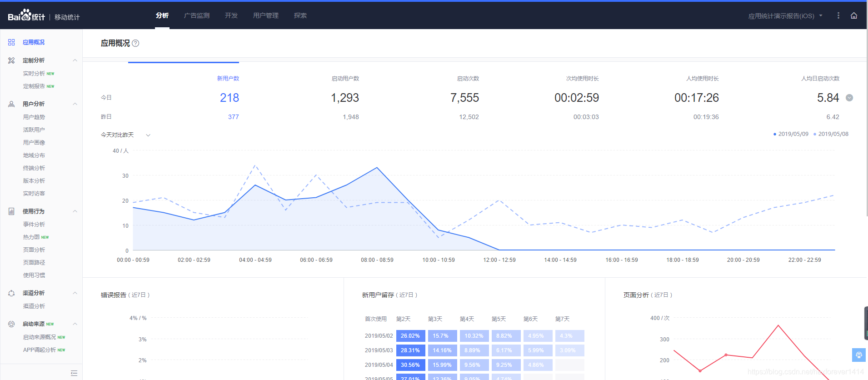Open the blue customer service chat icon

click(859, 355)
